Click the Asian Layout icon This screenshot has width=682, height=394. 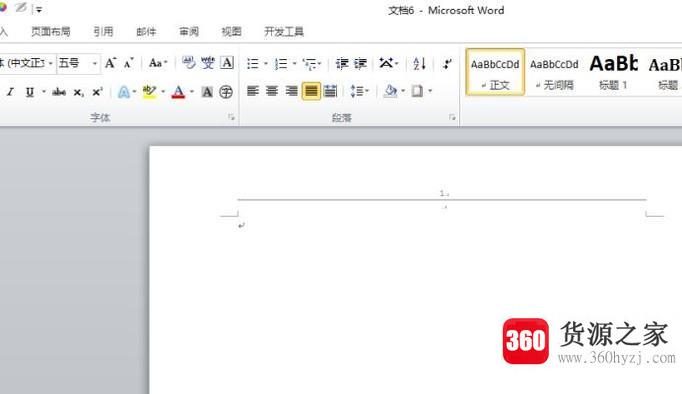(386, 63)
